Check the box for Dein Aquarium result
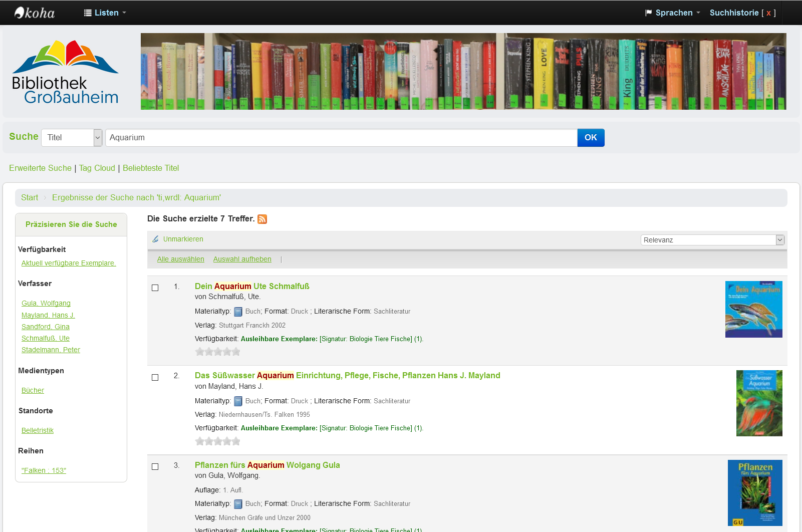This screenshot has width=802, height=532. coord(155,288)
